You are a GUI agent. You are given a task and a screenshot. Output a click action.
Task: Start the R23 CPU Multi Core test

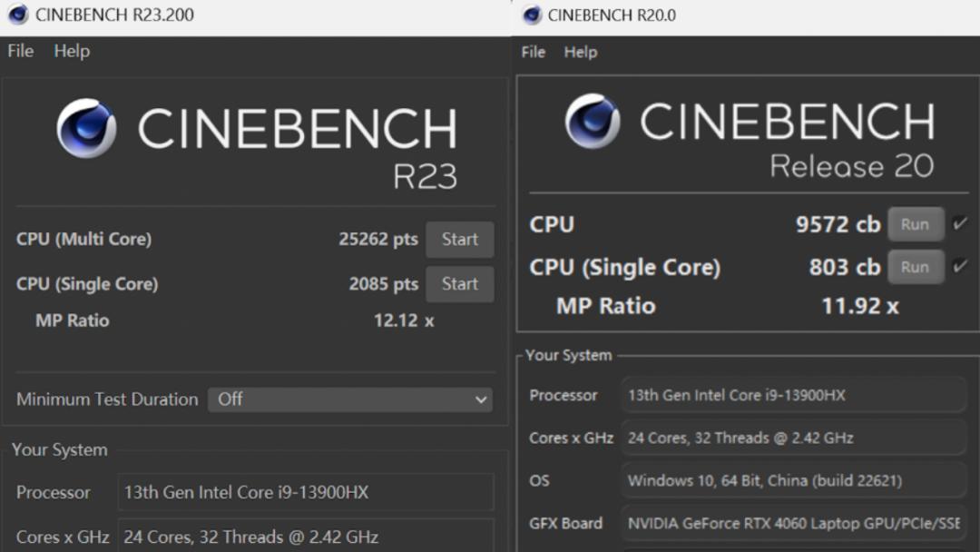459,240
